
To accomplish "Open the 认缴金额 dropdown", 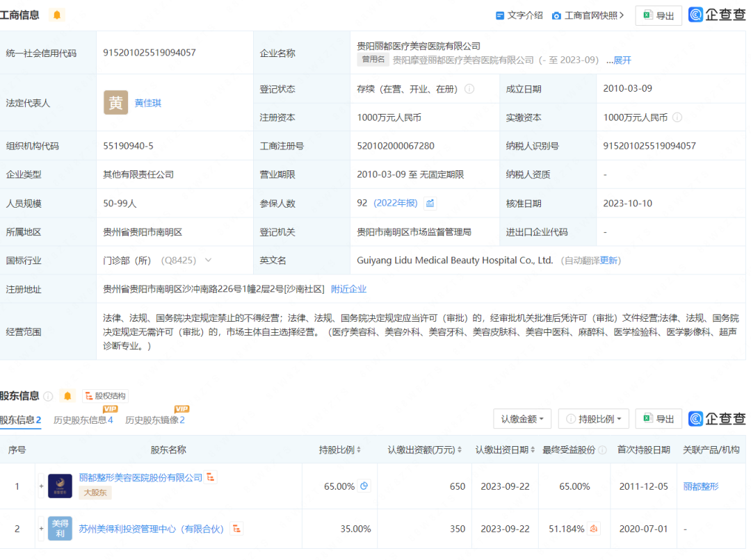I will tap(522, 419).
